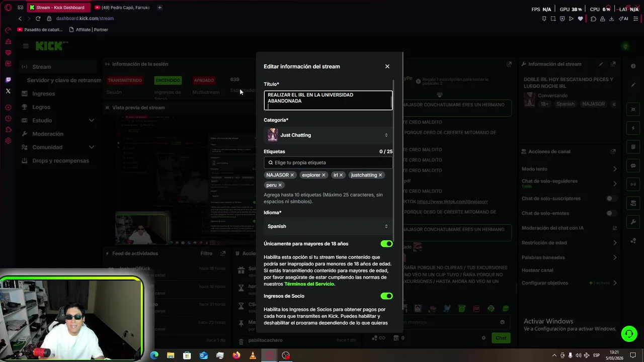Open a new browser tab
Viewport: 644px width, 362px height.
point(159,8)
